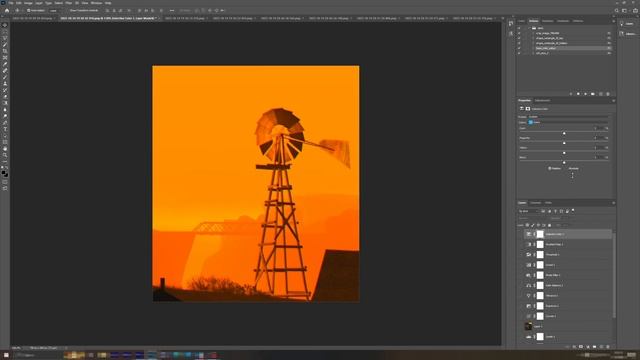640x360 pixels.
Task: Open the Actions panel flyout menu
Action: coord(613,21)
